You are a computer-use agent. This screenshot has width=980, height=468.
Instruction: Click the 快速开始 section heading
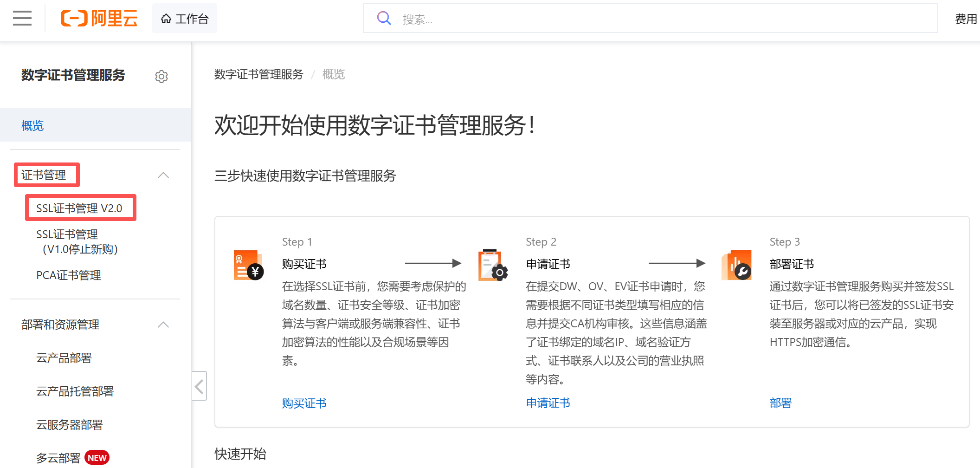(240, 454)
